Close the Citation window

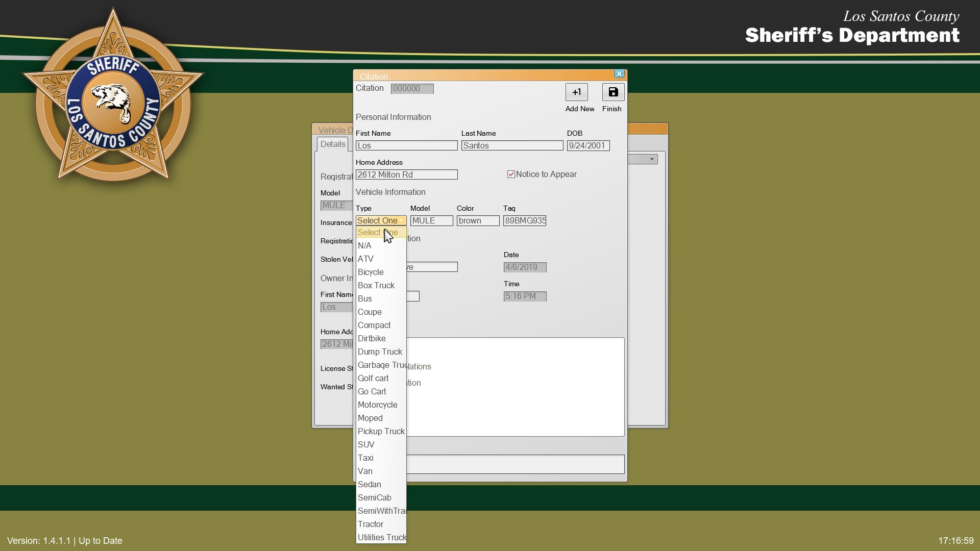coord(619,74)
